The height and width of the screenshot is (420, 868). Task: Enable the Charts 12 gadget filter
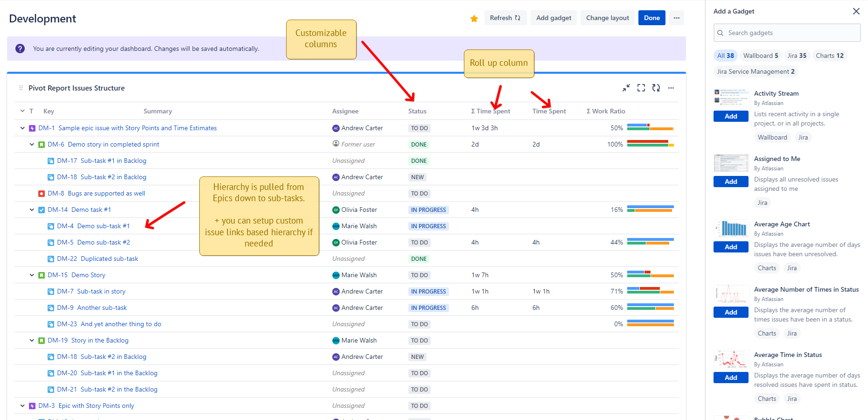[830, 56]
